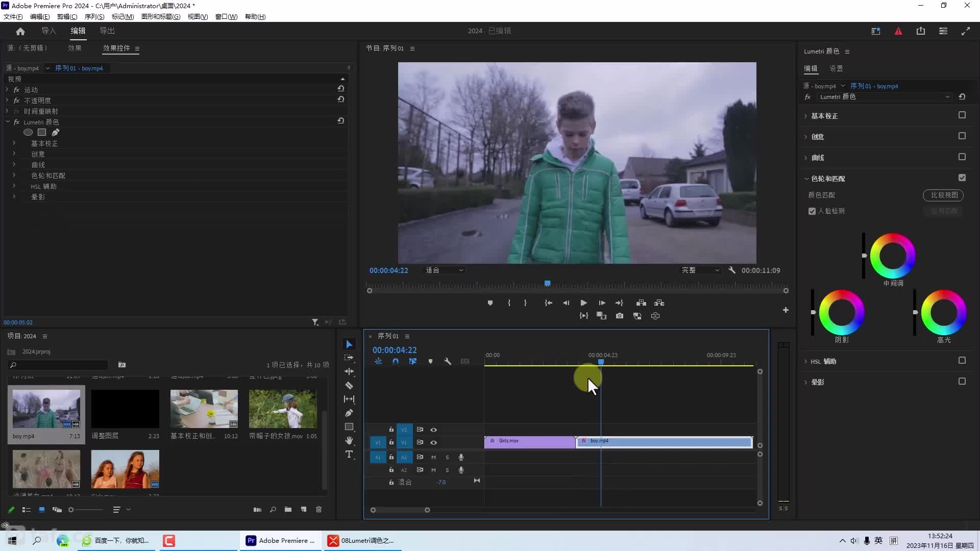Click the 导入 workspace button

[x=48, y=31]
